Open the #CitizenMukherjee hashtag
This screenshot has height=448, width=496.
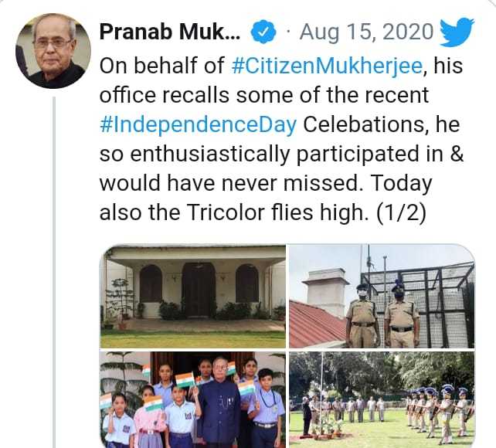tap(328, 66)
